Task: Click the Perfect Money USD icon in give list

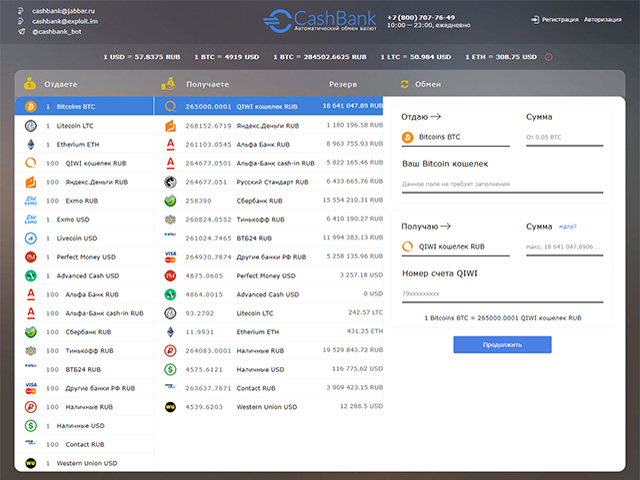Action: tap(31, 257)
